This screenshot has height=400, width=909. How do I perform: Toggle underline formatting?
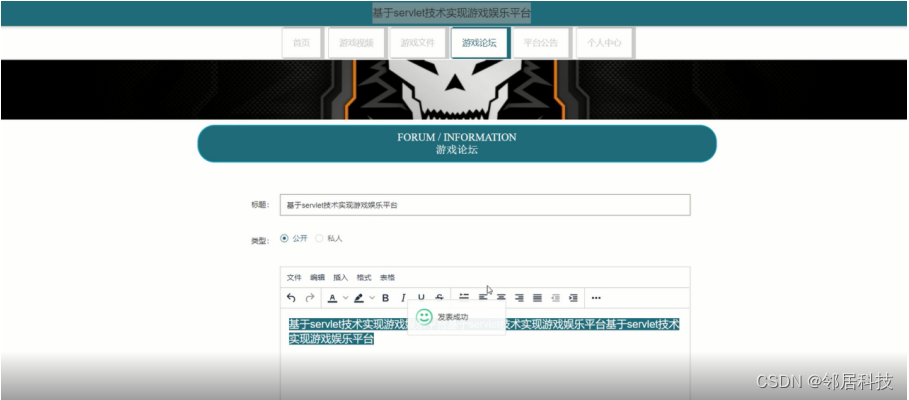pyautogui.click(x=421, y=297)
